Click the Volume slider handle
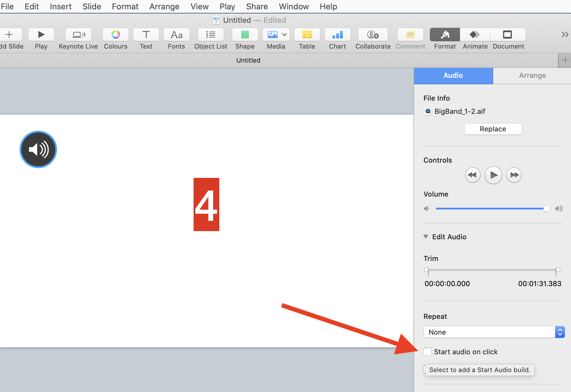This screenshot has width=571, height=392. pyautogui.click(x=546, y=209)
